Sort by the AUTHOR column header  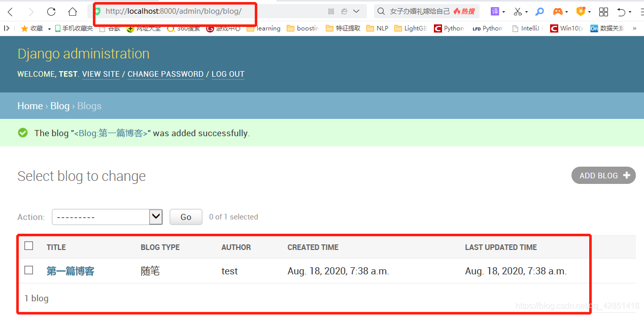point(236,247)
